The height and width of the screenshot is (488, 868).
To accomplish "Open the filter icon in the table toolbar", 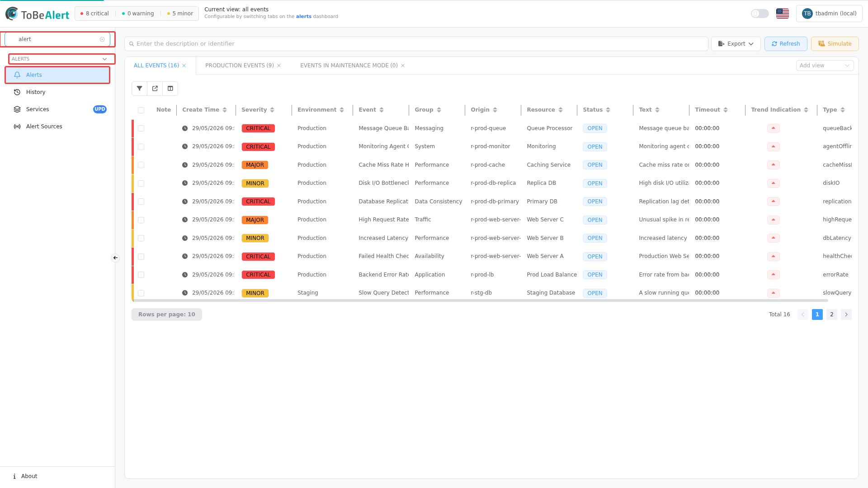I will pos(139,89).
